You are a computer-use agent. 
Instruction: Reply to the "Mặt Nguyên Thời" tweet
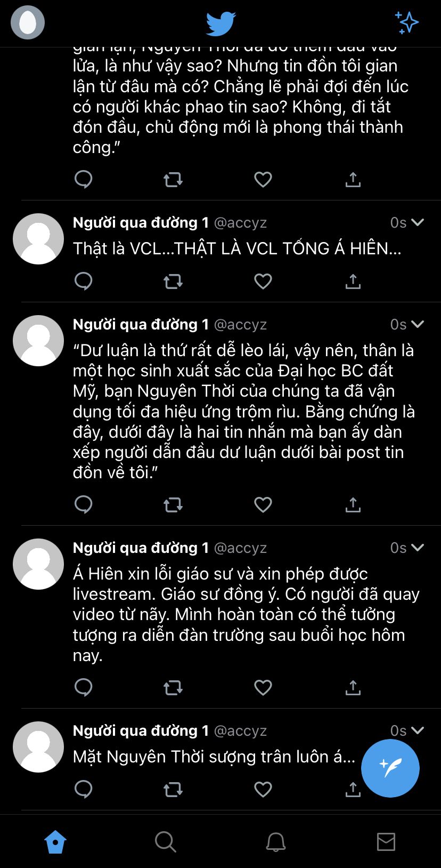point(84,789)
